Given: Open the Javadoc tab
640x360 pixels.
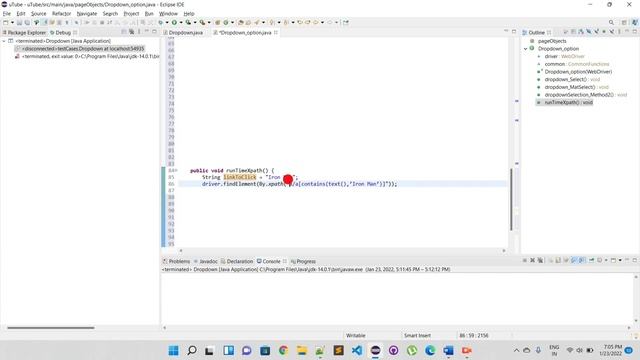Looking at the screenshot, I should 205,261.
